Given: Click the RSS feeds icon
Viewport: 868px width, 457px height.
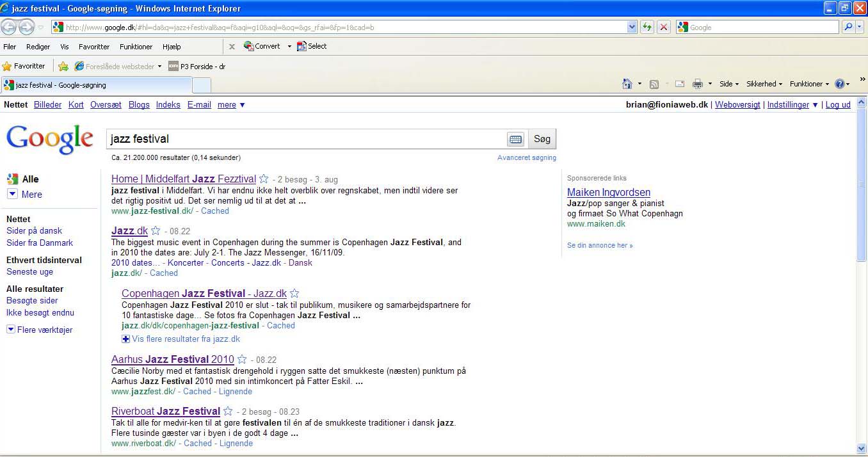Looking at the screenshot, I should 654,84.
